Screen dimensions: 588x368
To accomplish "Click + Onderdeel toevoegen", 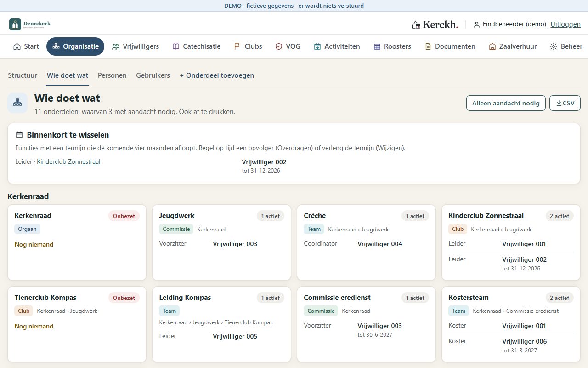I will [217, 75].
